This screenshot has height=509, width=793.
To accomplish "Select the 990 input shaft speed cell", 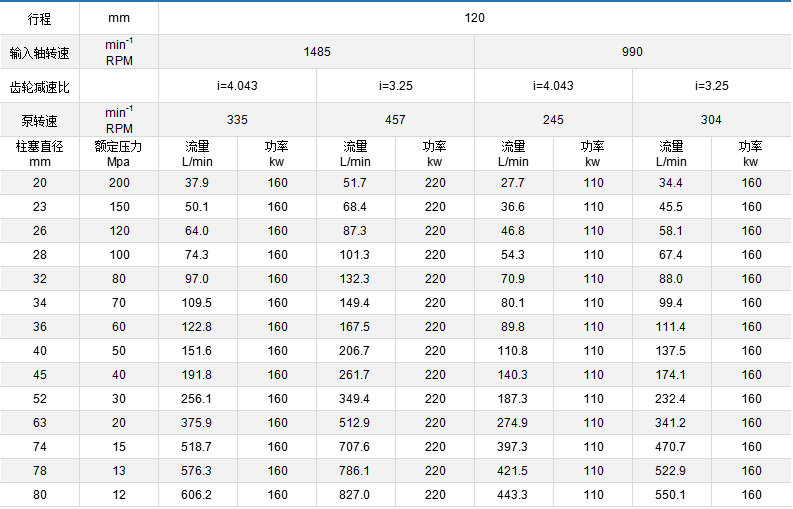I will 632,52.
